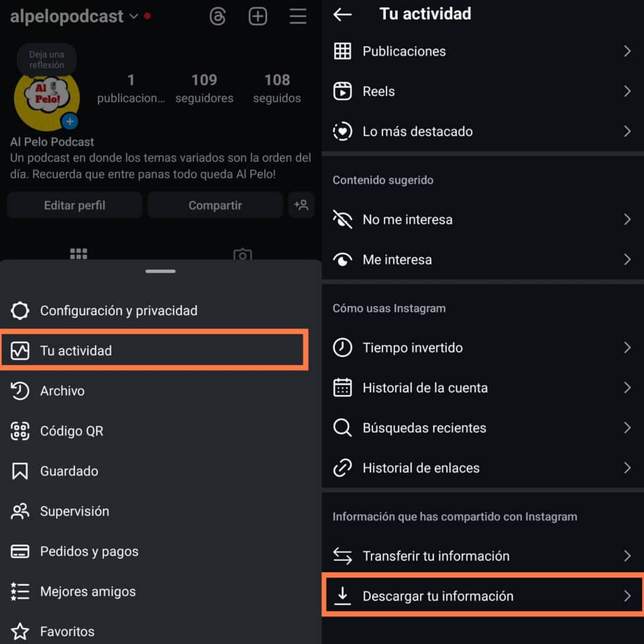Tap the discover people add-person icon
Image resolution: width=644 pixels, height=644 pixels.
301,205
